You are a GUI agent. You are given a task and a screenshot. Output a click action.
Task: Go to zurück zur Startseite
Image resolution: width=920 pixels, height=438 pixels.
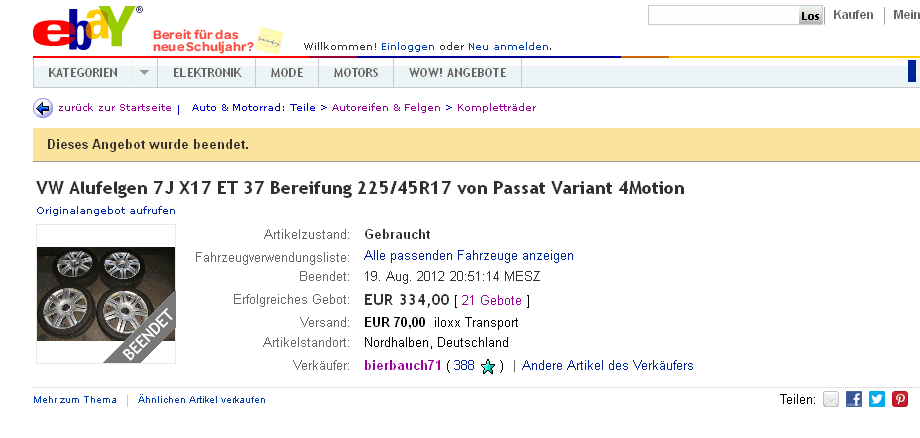[114, 108]
